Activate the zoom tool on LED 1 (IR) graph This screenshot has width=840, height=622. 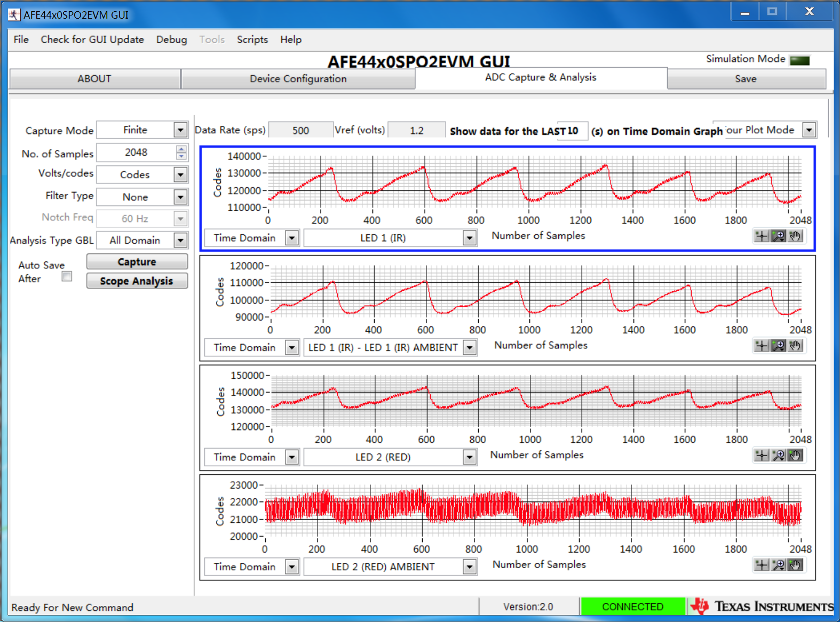pyautogui.click(x=779, y=236)
